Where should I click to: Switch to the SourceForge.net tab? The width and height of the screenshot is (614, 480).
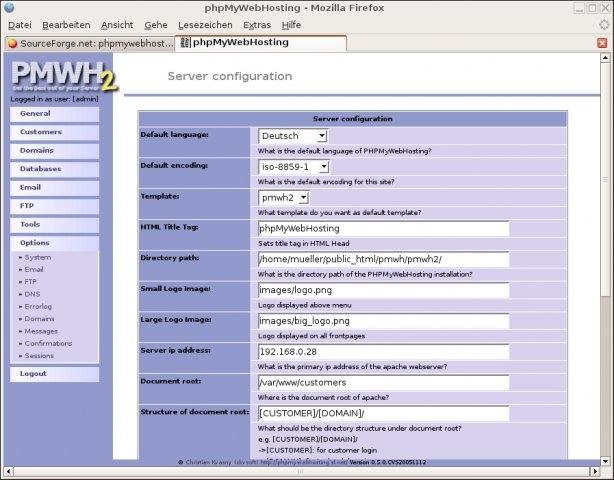coord(90,43)
